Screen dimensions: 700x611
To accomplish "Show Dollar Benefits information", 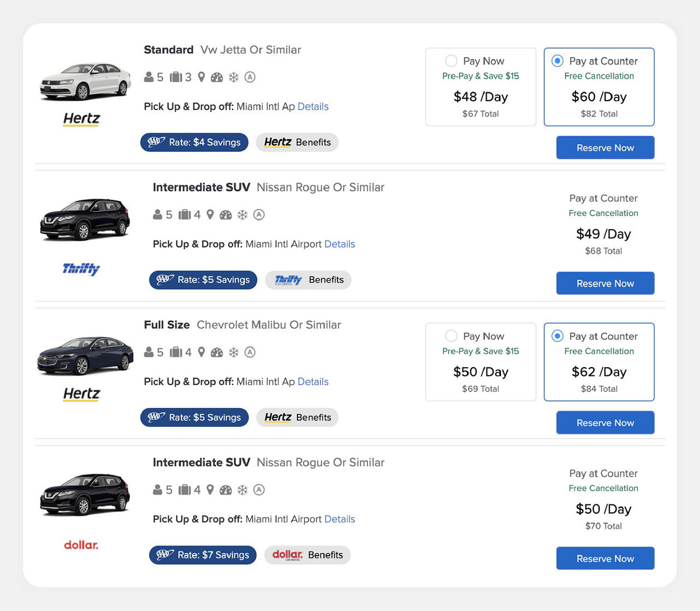I will [307, 555].
